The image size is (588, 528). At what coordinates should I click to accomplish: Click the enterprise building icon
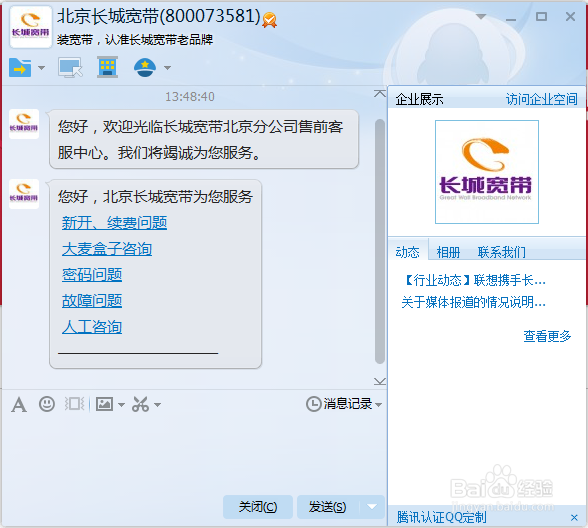pos(107,67)
